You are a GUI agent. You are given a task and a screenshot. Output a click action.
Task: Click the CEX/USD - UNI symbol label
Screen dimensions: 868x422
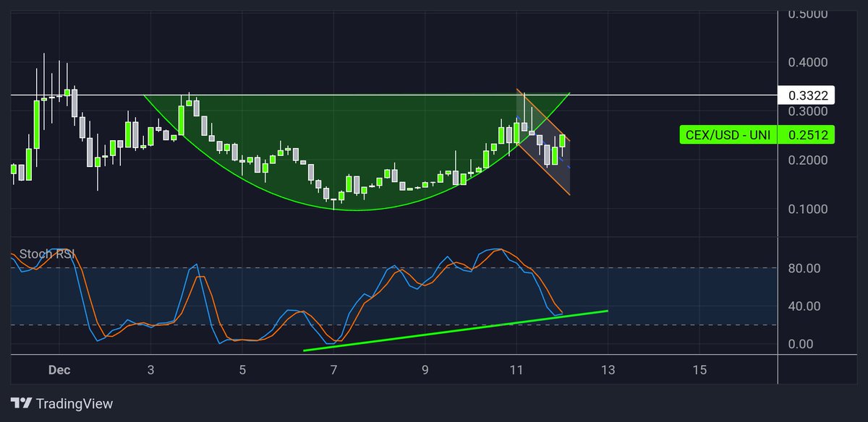pyautogui.click(x=729, y=134)
